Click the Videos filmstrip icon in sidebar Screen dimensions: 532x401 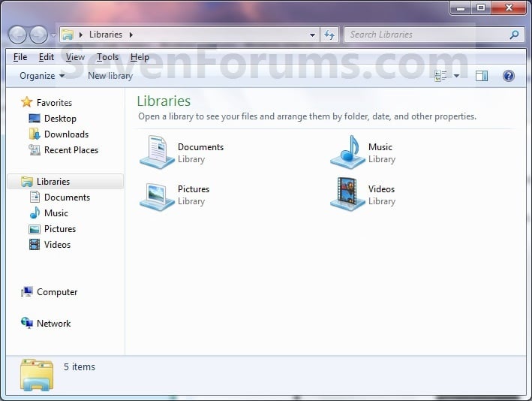[35, 245]
